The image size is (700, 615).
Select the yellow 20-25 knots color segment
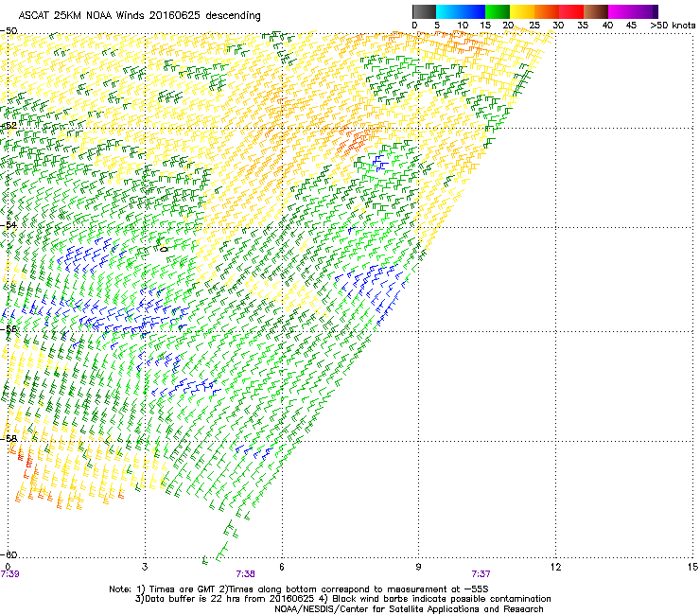[x=522, y=11]
